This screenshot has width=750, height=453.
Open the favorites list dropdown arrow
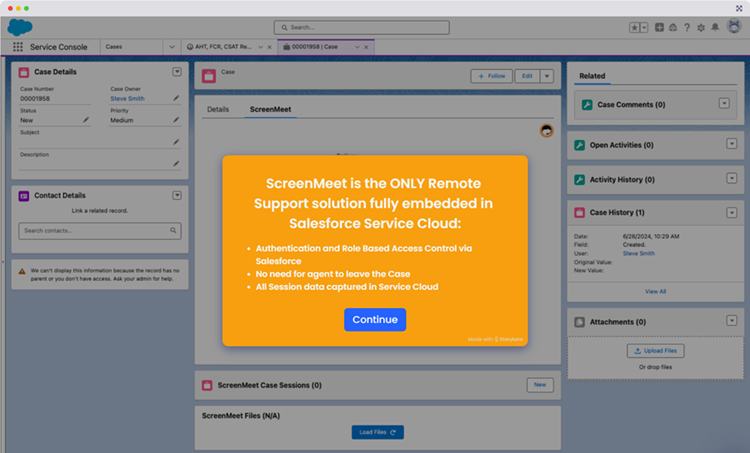tap(644, 28)
